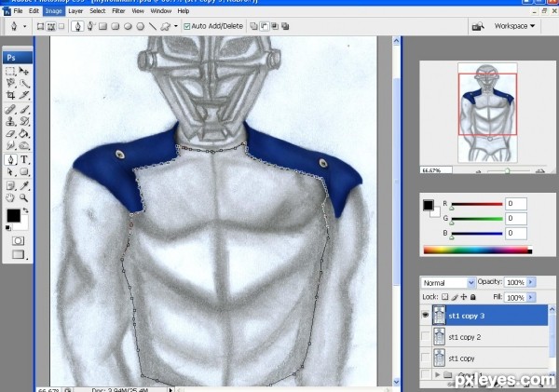Select the Pen tool in toolbox

10,159
